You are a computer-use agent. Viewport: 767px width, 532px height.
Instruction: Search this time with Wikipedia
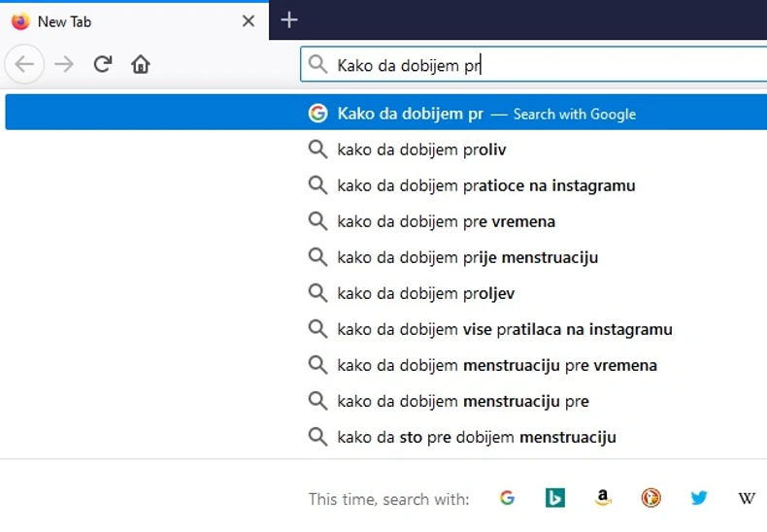(746, 498)
